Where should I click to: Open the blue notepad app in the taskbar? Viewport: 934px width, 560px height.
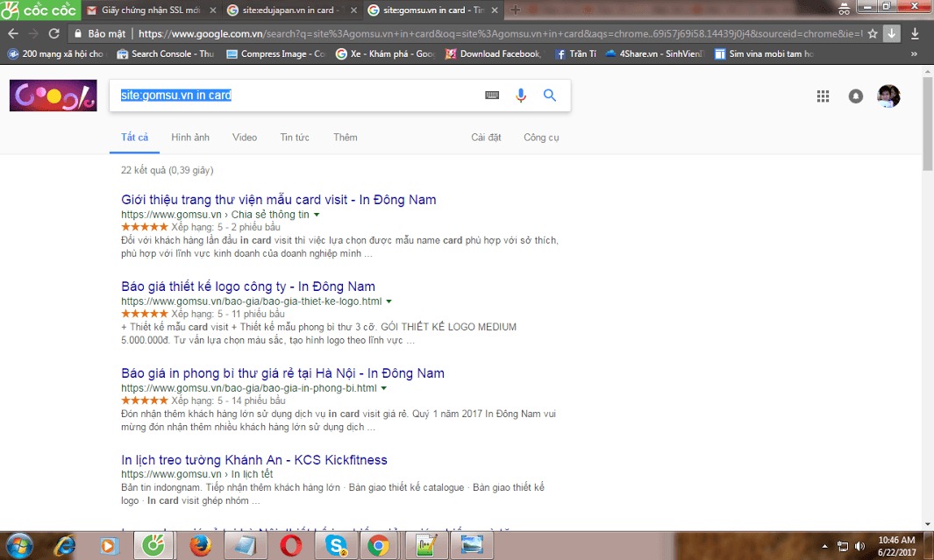click(x=246, y=546)
